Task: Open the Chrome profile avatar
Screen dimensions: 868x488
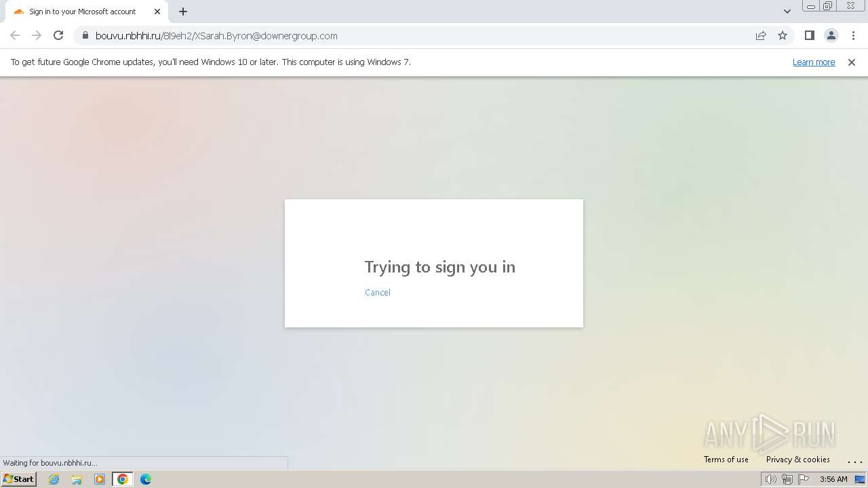Action: (x=831, y=36)
